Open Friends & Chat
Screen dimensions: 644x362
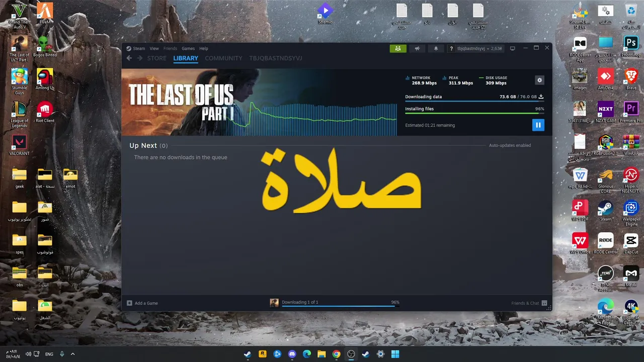(x=529, y=303)
